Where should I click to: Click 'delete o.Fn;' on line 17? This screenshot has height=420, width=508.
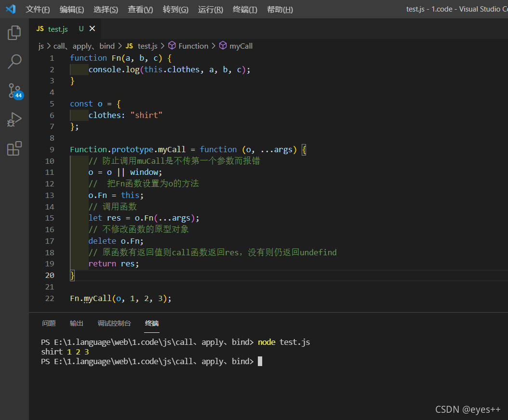click(x=116, y=241)
